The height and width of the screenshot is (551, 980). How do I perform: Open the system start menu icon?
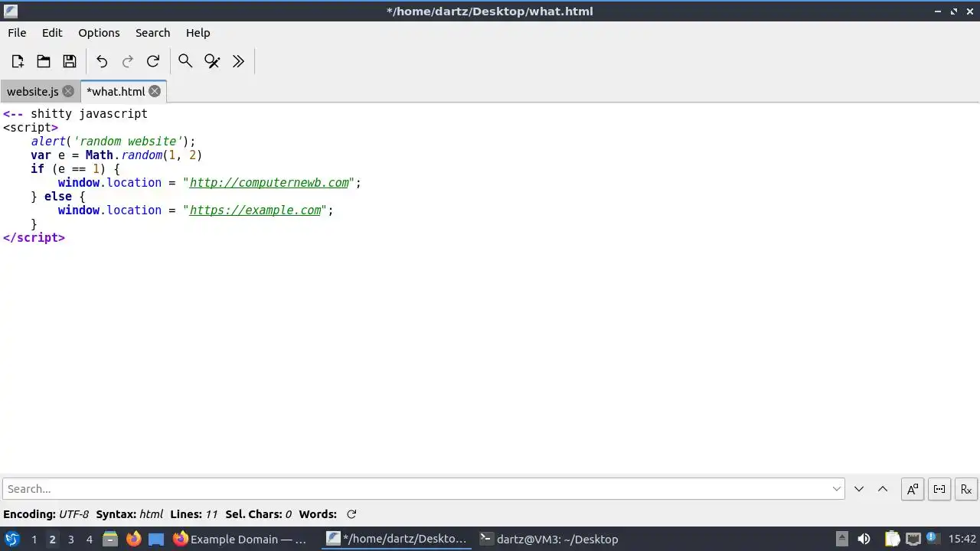[12, 539]
